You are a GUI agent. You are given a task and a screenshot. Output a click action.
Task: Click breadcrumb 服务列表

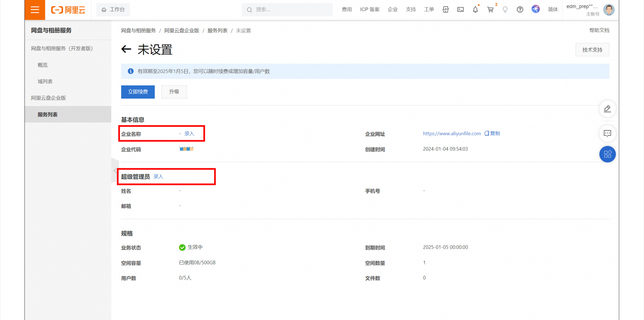[x=217, y=30]
